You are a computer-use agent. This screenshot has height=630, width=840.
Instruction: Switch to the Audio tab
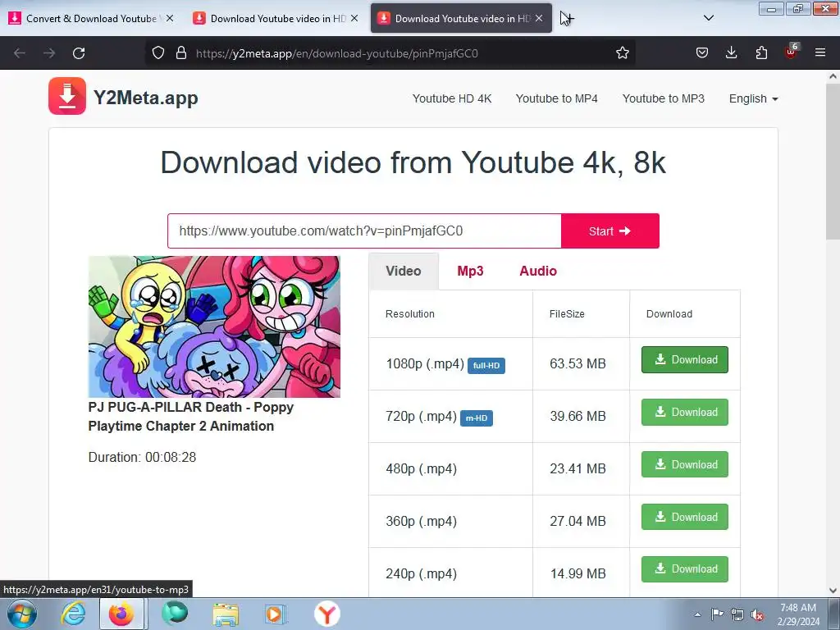(x=538, y=271)
